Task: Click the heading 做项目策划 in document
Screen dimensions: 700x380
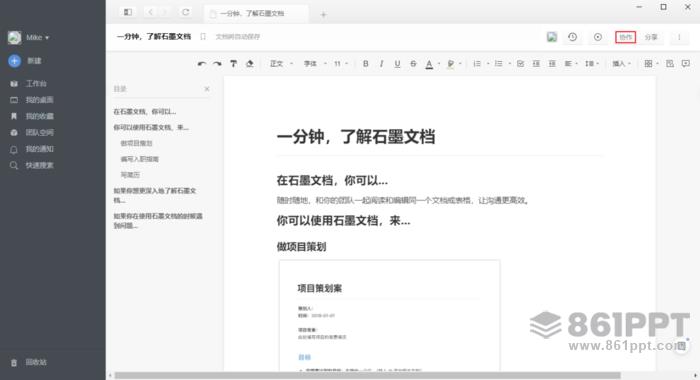Action: (301, 246)
